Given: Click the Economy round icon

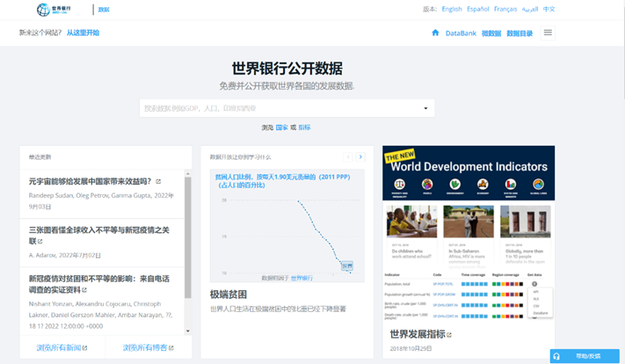Looking at the screenshot, I should (x=483, y=184).
